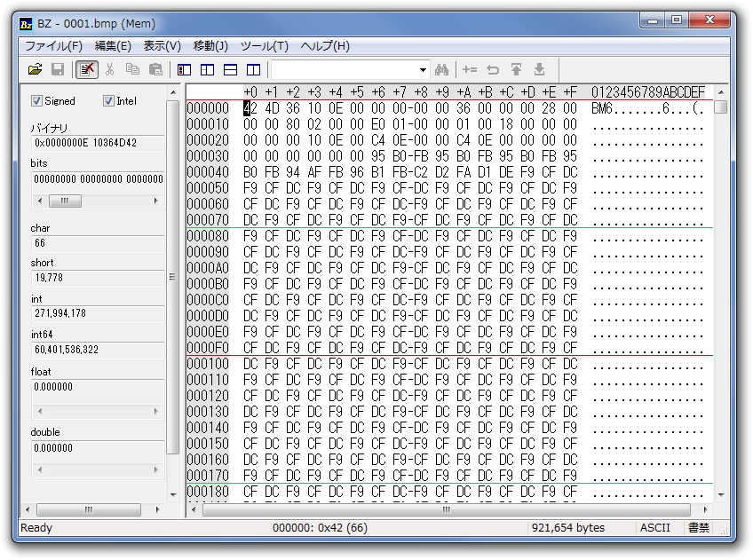Click the copy icon in toolbar
This screenshot has width=753, height=560.
pos(132,70)
